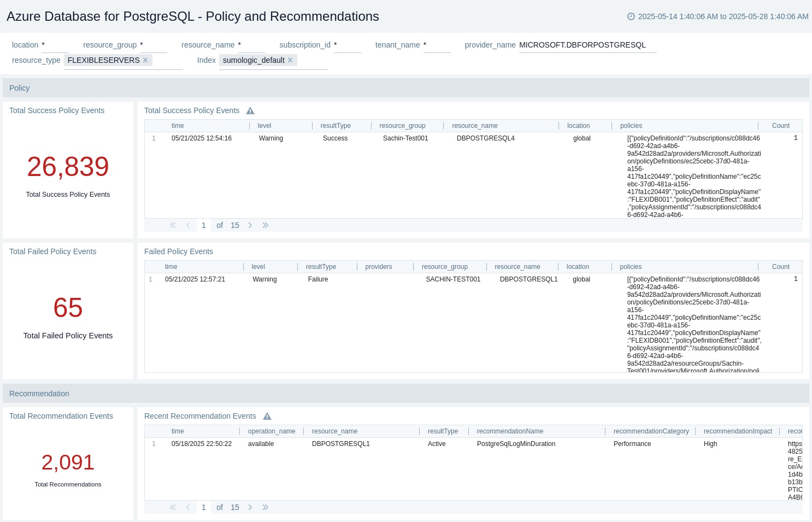Go to first page of Recent Recommendation Events table

coord(173,507)
